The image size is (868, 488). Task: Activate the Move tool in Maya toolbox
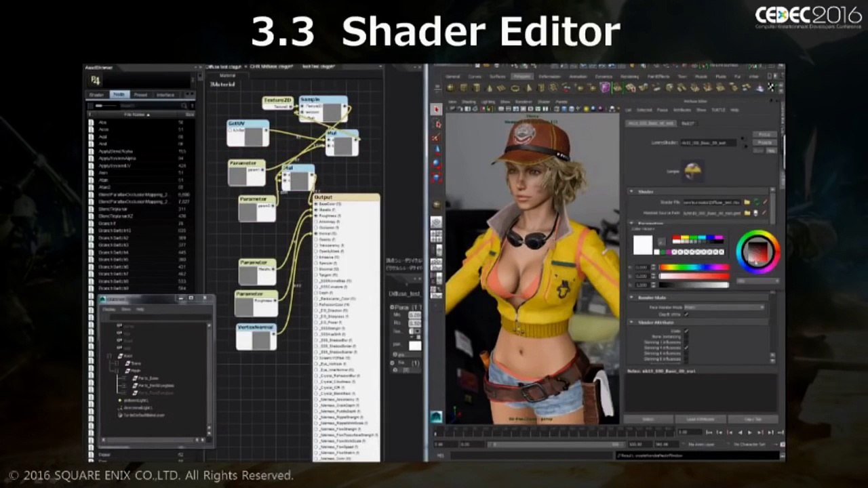[436, 150]
